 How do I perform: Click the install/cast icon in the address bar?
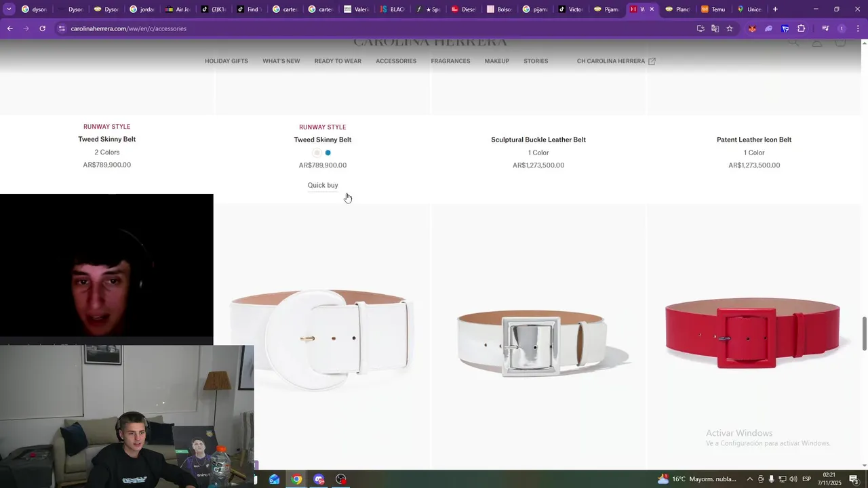pyautogui.click(x=701, y=28)
